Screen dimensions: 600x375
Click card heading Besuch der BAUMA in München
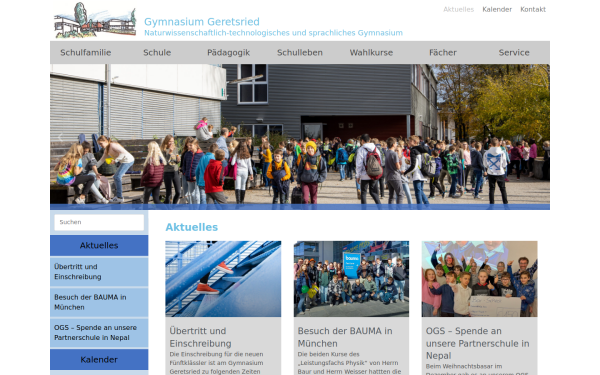pos(345,337)
